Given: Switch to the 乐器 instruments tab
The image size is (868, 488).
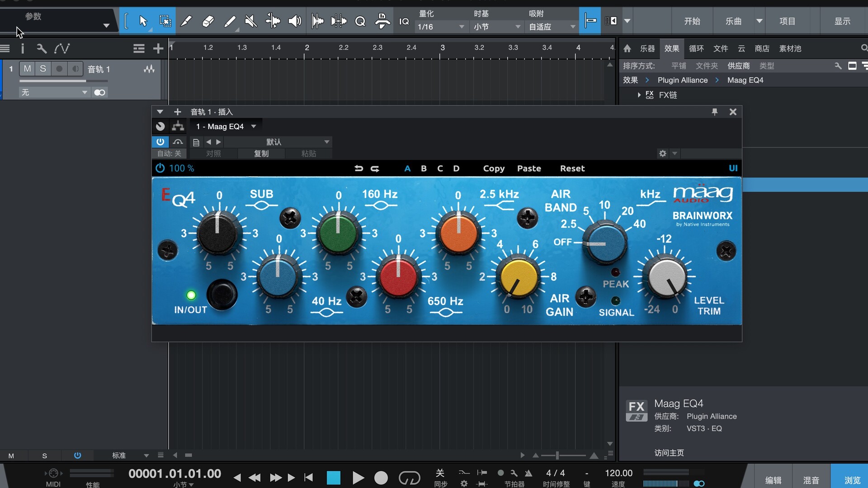Looking at the screenshot, I should pos(647,48).
